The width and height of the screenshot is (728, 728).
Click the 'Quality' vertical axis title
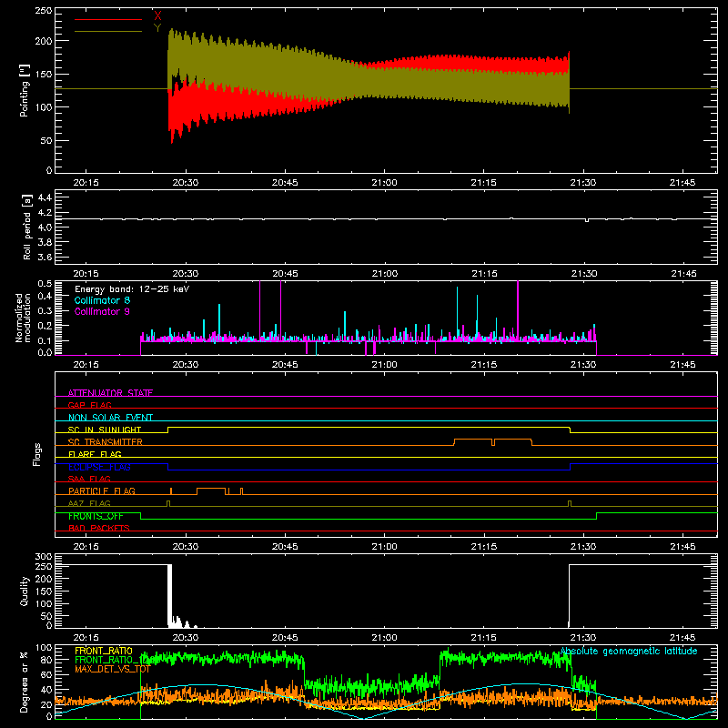[25, 591]
